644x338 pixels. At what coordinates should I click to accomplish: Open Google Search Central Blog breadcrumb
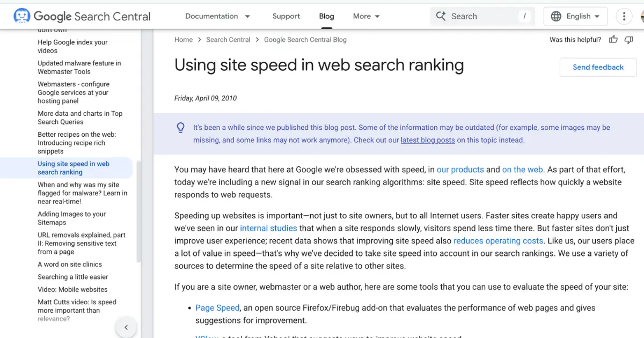point(305,40)
